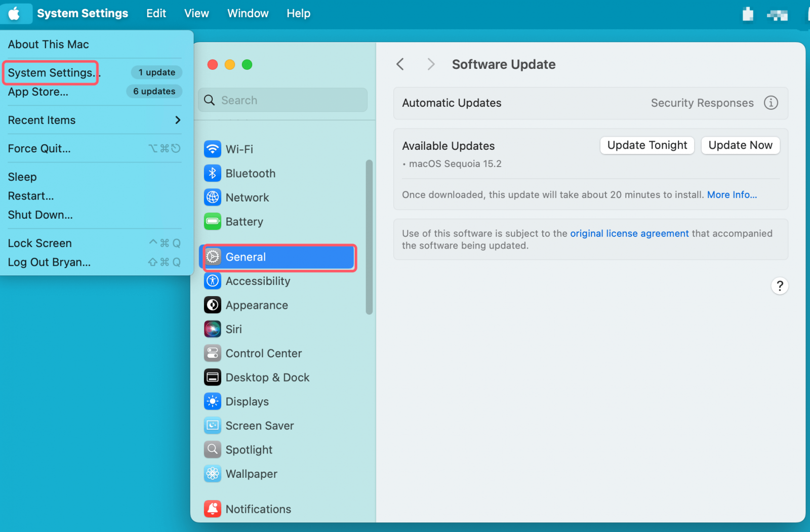
Task: Open the Edit menu
Action: pos(156,13)
